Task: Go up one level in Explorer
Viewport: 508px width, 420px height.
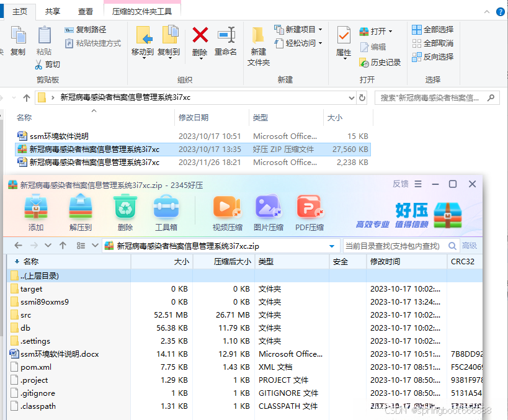Action: point(27,97)
